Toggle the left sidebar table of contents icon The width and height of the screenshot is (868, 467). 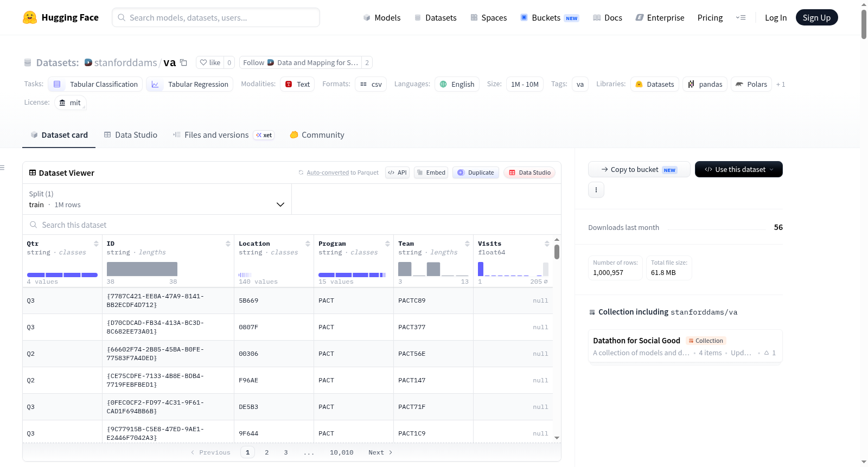(3, 168)
